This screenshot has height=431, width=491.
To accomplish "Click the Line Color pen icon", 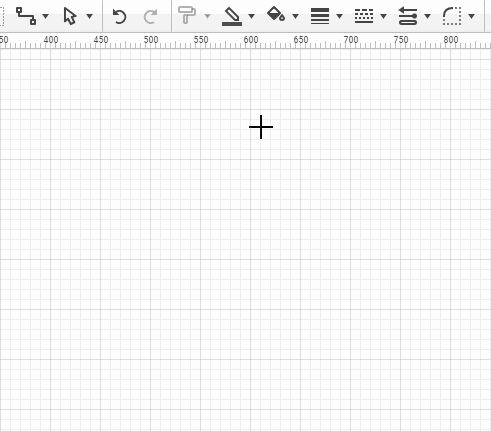I will (232, 17).
